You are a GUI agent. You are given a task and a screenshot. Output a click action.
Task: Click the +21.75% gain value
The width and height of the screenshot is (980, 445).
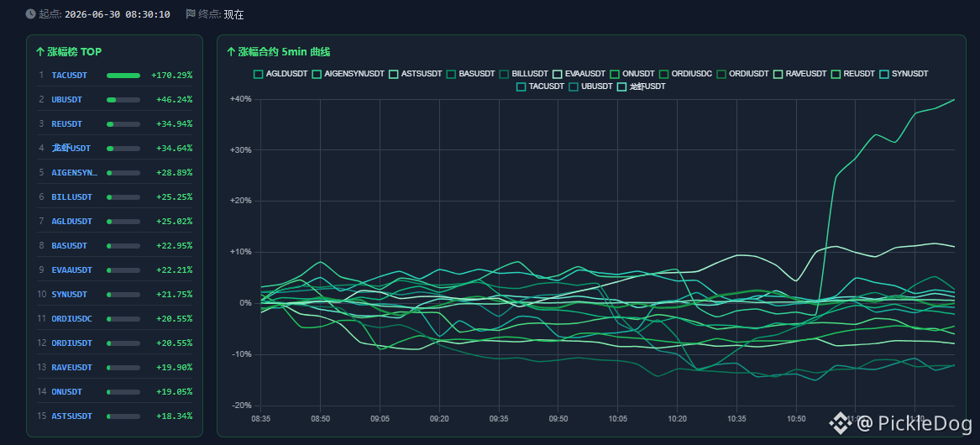175,295
